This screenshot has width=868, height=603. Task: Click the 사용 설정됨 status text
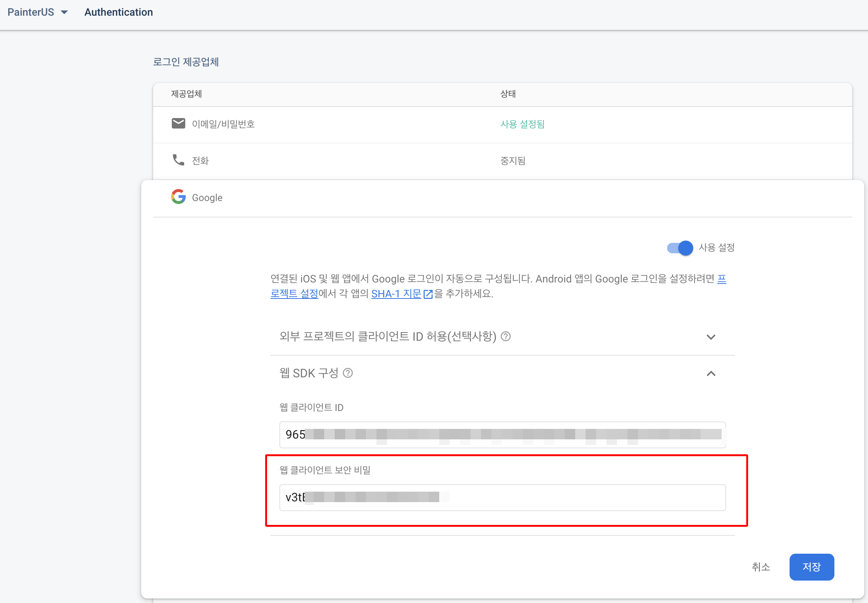(522, 124)
